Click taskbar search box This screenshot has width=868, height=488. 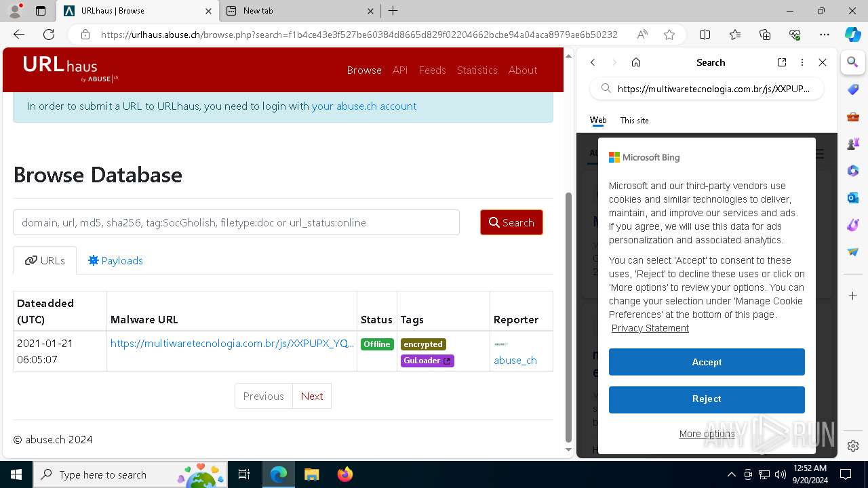130,474
